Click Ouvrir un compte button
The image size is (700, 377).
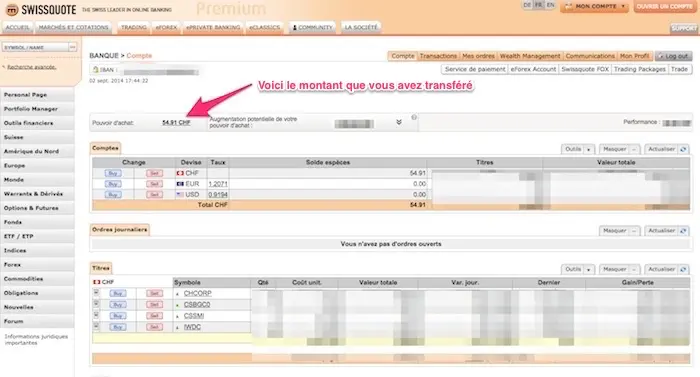[664, 7]
